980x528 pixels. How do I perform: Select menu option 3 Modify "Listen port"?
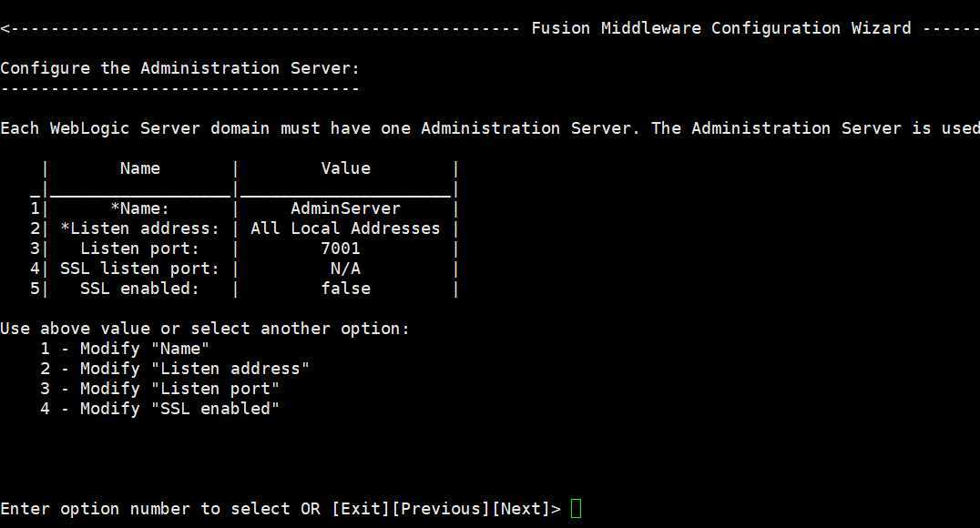(x=160, y=389)
